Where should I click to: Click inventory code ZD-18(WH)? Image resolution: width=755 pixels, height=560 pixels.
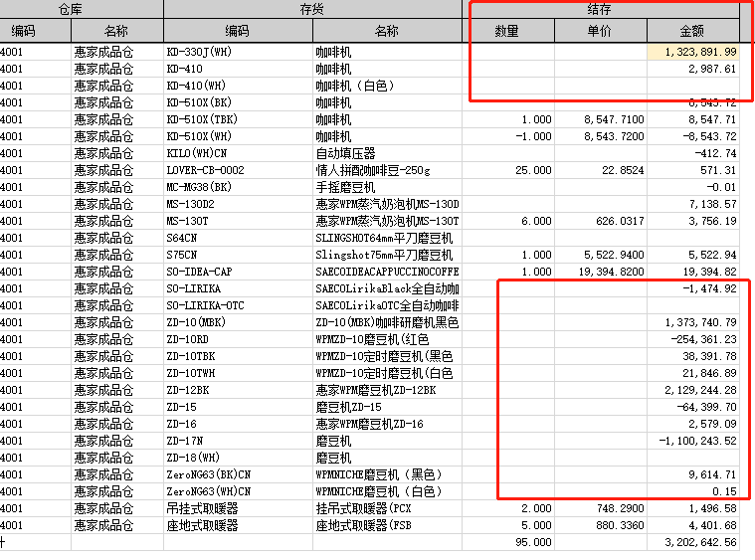(x=238, y=458)
